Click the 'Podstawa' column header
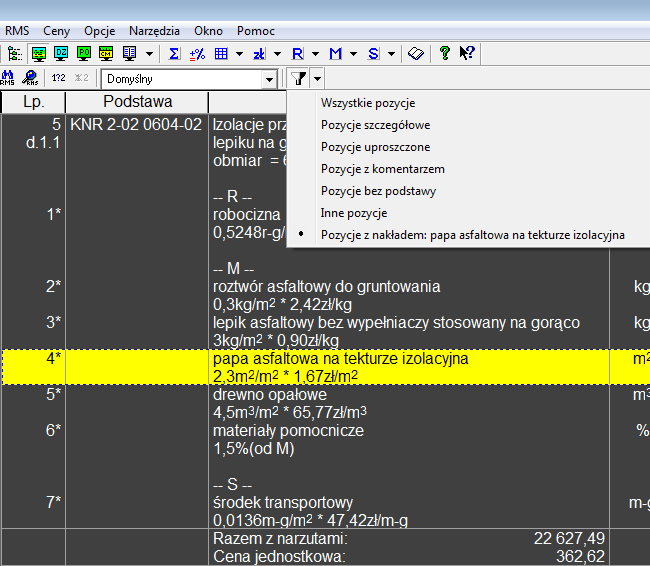Viewport: 650px width, 566px height. (137, 102)
